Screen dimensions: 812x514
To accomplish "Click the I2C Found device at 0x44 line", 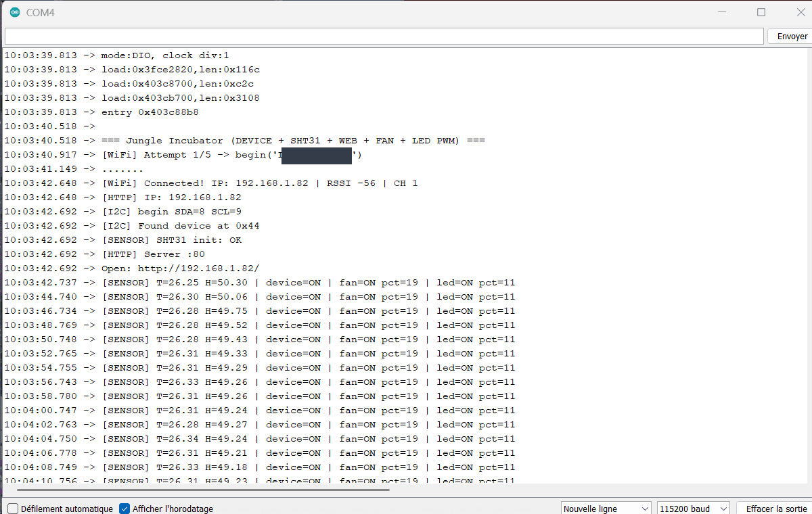I will 180,226.
